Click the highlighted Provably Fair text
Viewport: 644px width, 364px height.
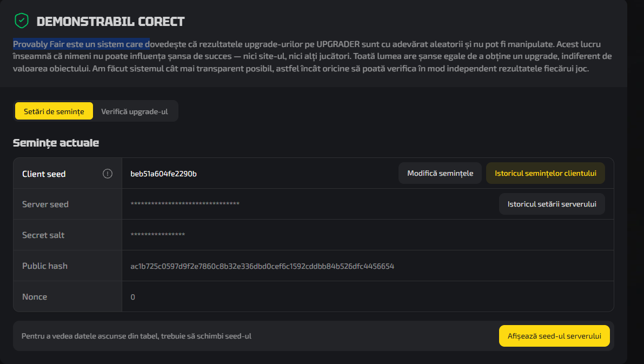[81, 44]
